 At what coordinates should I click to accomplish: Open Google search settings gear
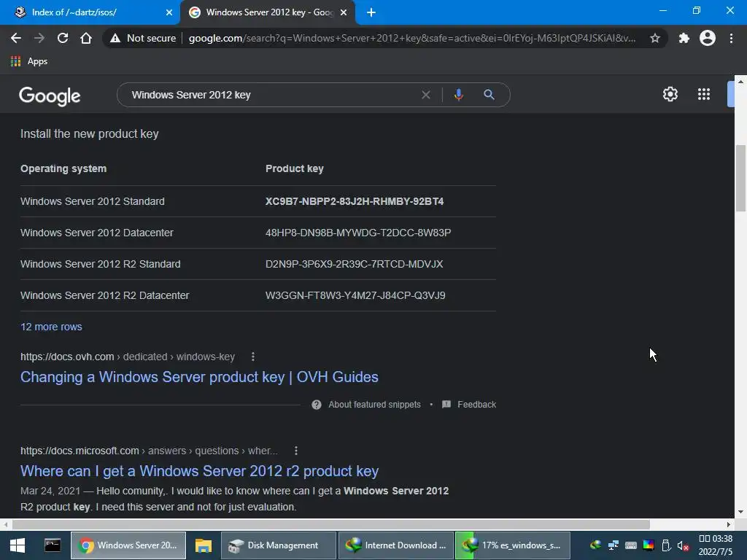tap(670, 94)
